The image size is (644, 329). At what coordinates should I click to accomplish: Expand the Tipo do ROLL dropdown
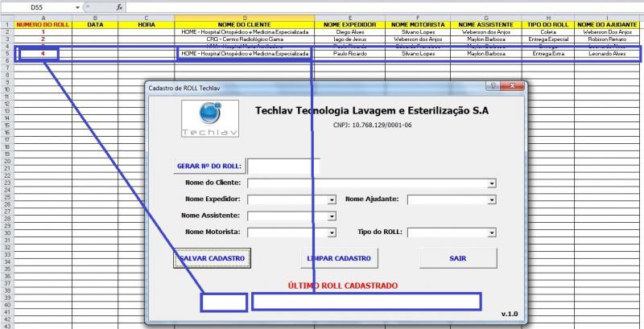[492, 232]
